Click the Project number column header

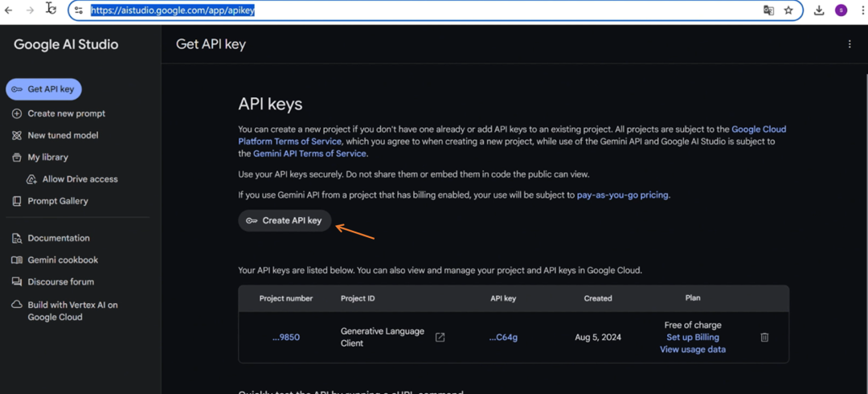286,298
